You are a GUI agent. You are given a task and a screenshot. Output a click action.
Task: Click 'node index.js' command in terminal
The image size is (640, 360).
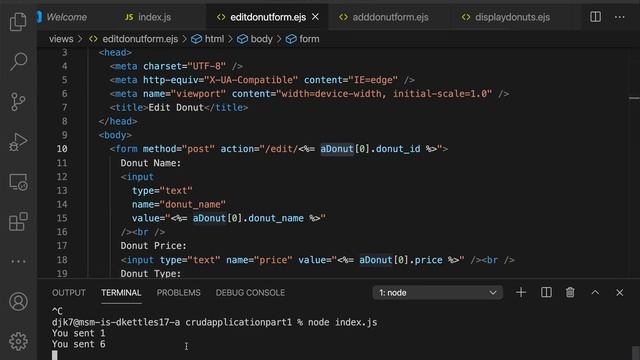tap(342, 322)
